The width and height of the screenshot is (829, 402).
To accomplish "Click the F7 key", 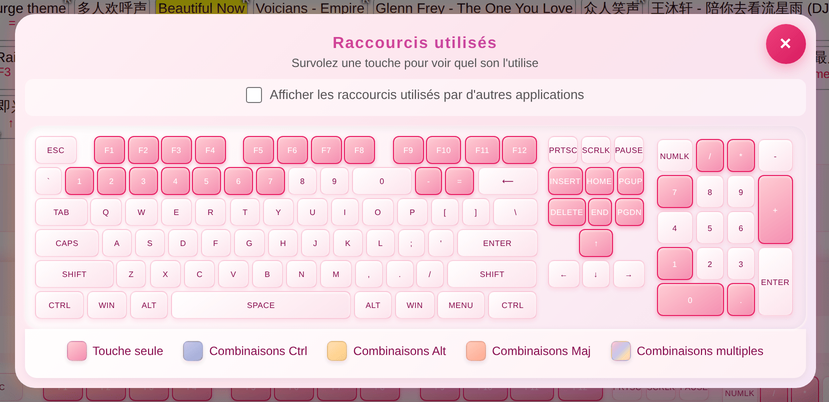I will point(326,150).
